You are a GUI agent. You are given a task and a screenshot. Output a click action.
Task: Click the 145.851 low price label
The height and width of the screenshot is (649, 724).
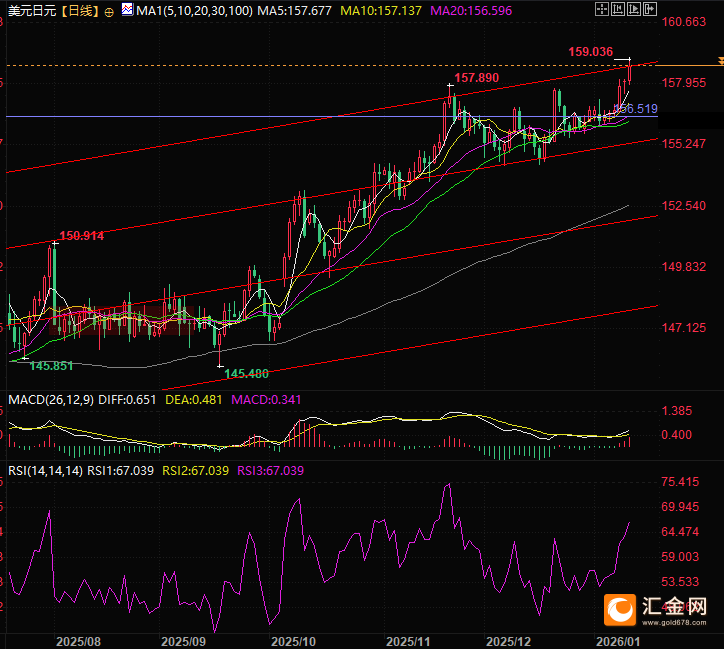tap(51, 366)
